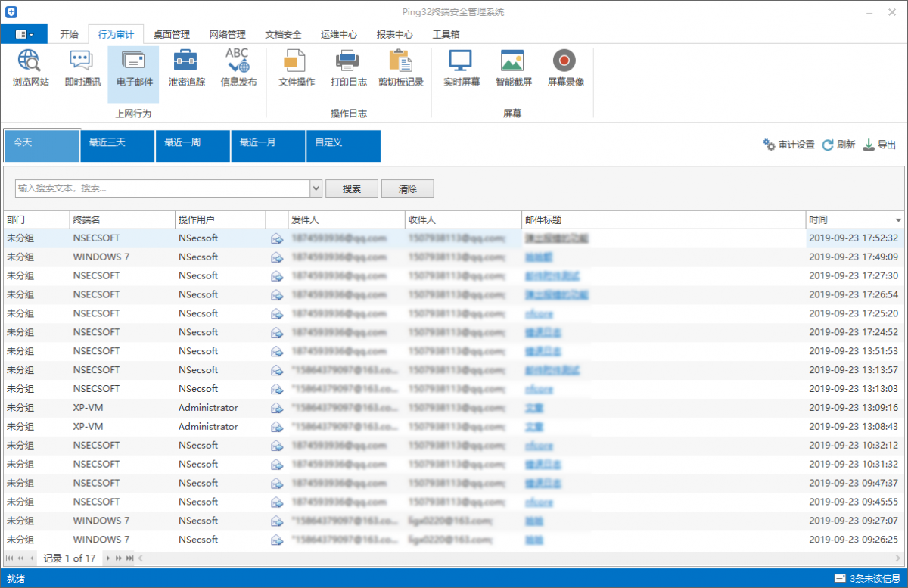Sort by the 操作用户 column header
The width and height of the screenshot is (908, 588).
[x=220, y=220]
